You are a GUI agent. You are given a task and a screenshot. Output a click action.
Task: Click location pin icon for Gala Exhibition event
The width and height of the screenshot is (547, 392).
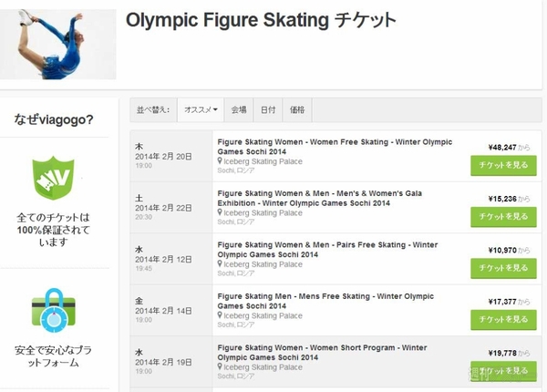pyautogui.click(x=219, y=213)
